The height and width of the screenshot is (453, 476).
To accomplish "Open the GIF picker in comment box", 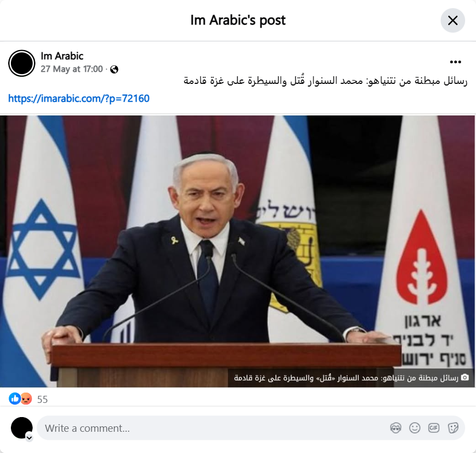I will coord(434,428).
